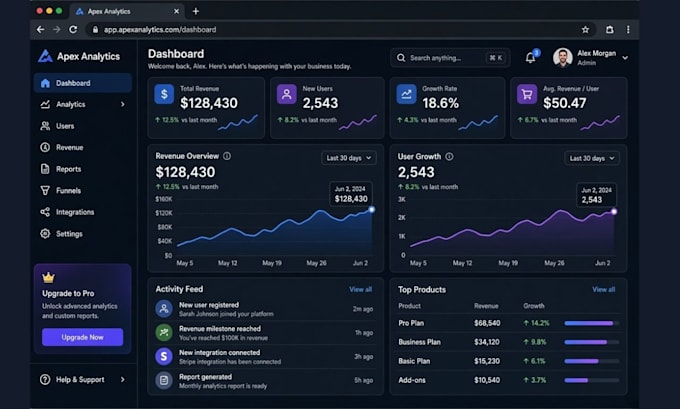The height and width of the screenshot is (409, 680).
Task: Click the $68,540 revenue value
Action: pyautogui.click(x=487, y=323)
